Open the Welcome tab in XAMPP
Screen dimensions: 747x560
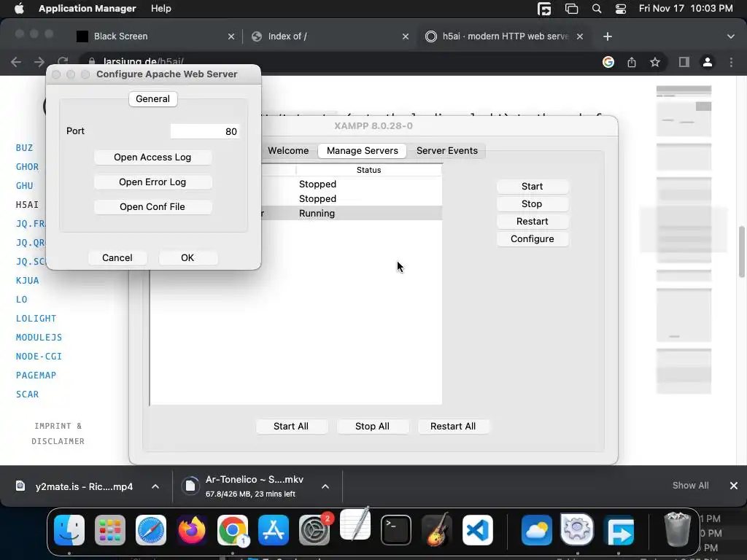coord(288,150)
